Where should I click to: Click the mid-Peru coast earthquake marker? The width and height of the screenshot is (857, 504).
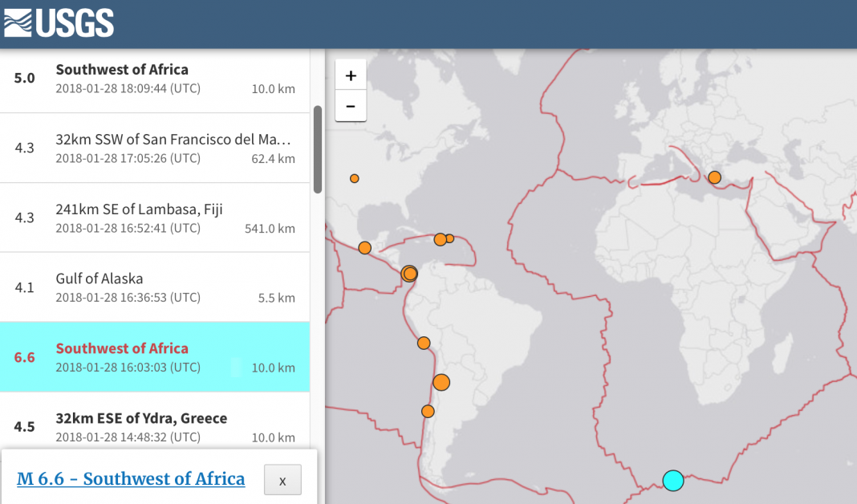[x=423, y=343]
